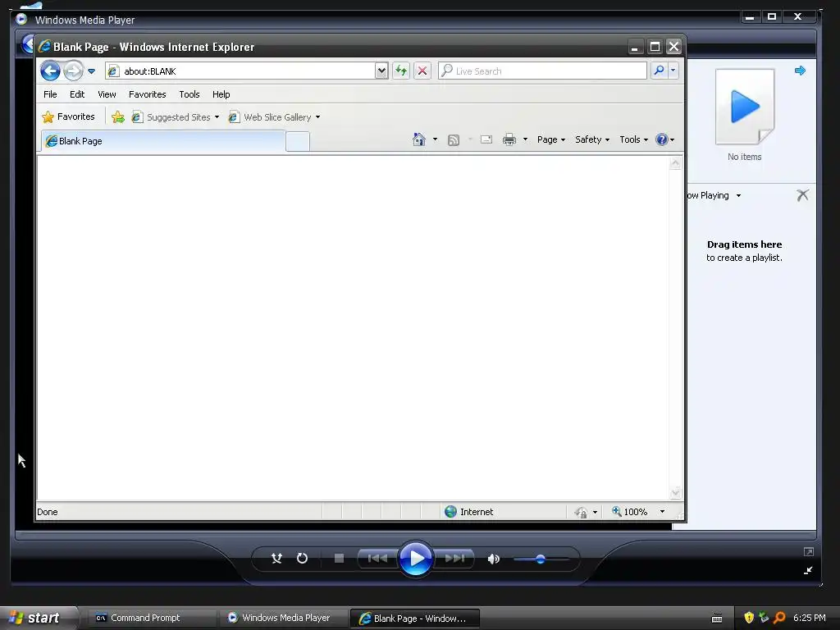Click the IE vertical scrollbar down arrow
The height and width of the screenshot is (630, 840).
coord(675,492)
